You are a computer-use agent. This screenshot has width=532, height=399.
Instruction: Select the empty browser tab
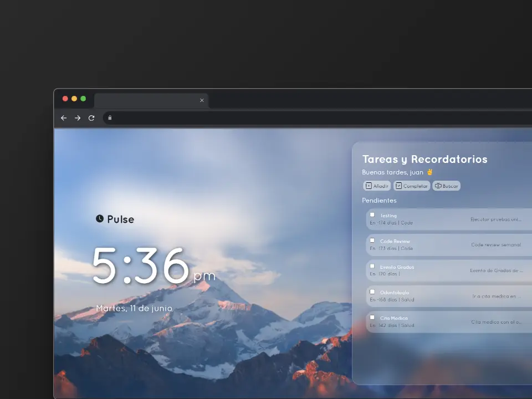[x=147, y=100]
